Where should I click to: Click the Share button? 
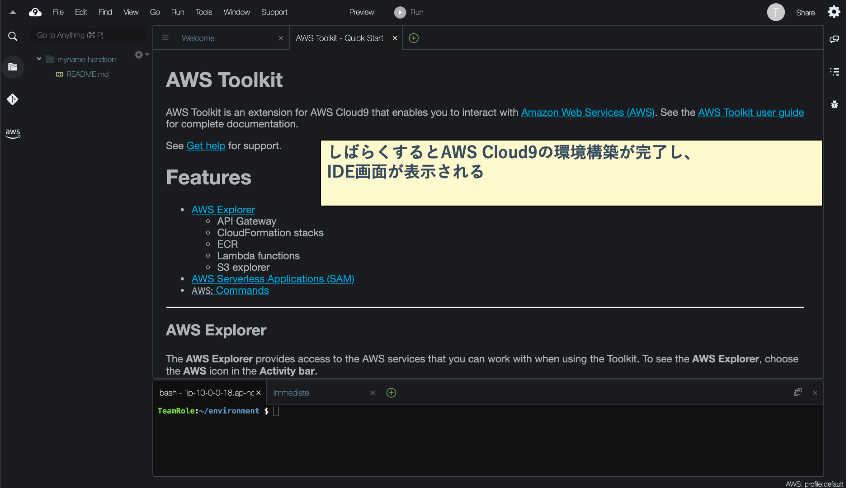click(x=806, y=13)
